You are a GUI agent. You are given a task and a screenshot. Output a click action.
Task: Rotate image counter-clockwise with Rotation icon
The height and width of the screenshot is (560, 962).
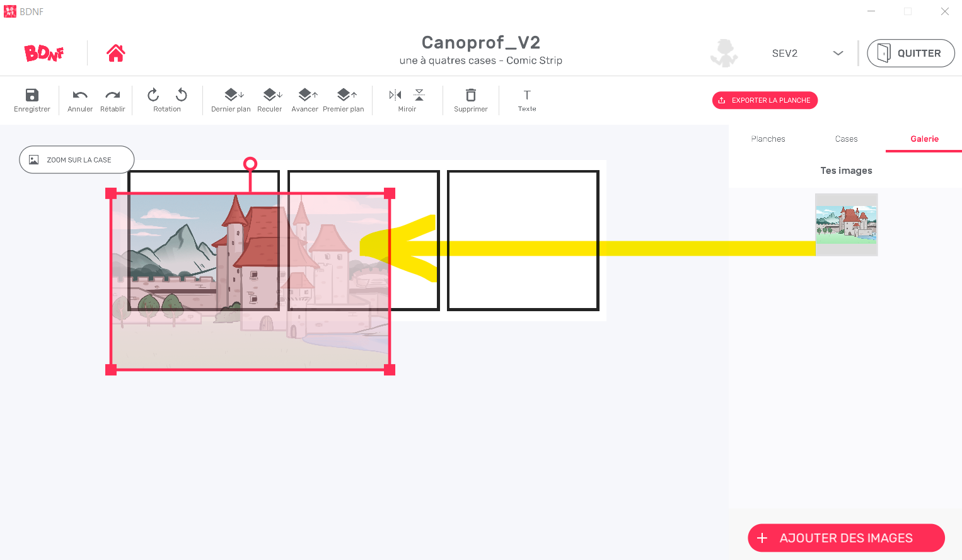(x=182, y=95)
